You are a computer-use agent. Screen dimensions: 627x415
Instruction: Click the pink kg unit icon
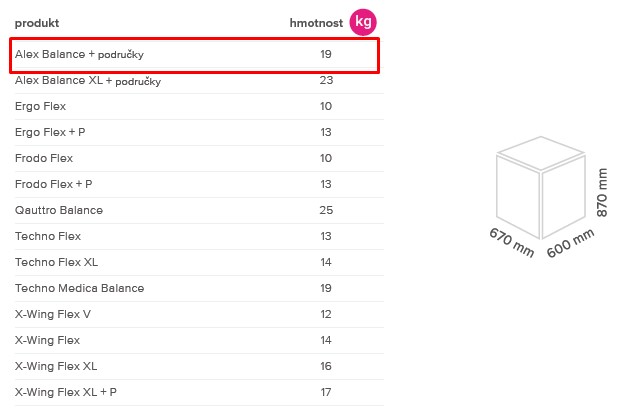pyautogui.click(x=363, y=22)
